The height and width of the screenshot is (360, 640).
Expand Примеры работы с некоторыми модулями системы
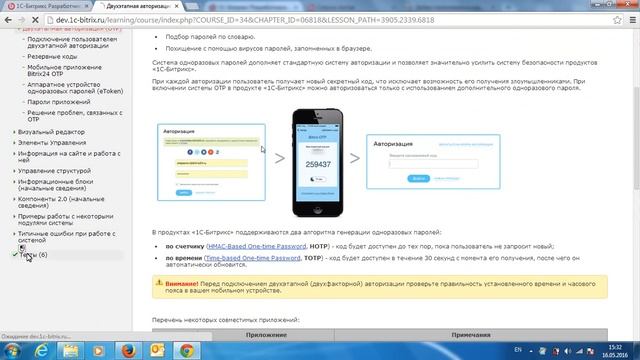click(65, 219)
